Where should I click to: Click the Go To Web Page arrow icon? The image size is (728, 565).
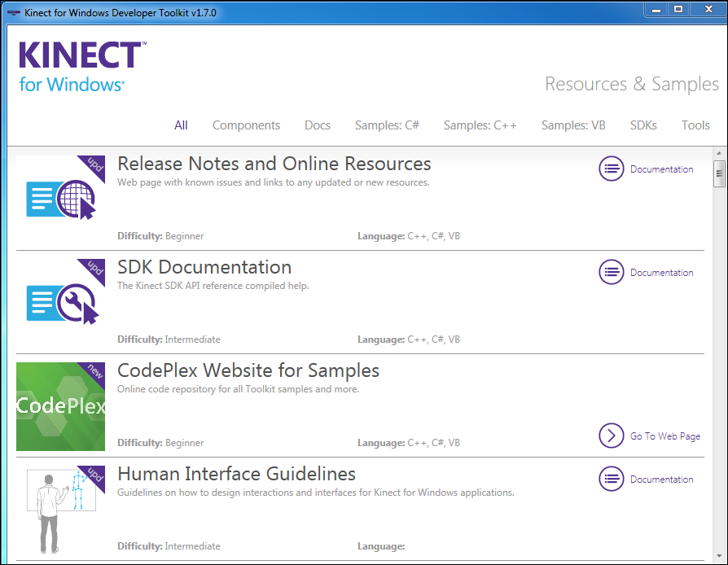tap(612, 436)
